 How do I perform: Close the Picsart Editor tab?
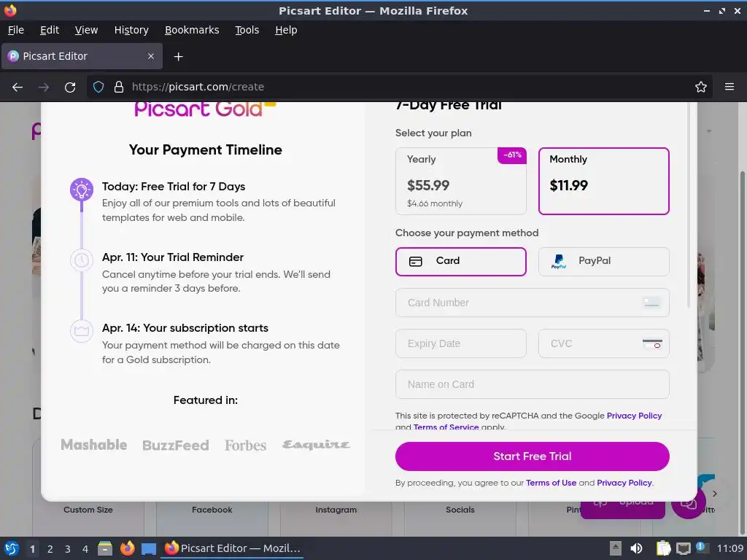(150, 56)
